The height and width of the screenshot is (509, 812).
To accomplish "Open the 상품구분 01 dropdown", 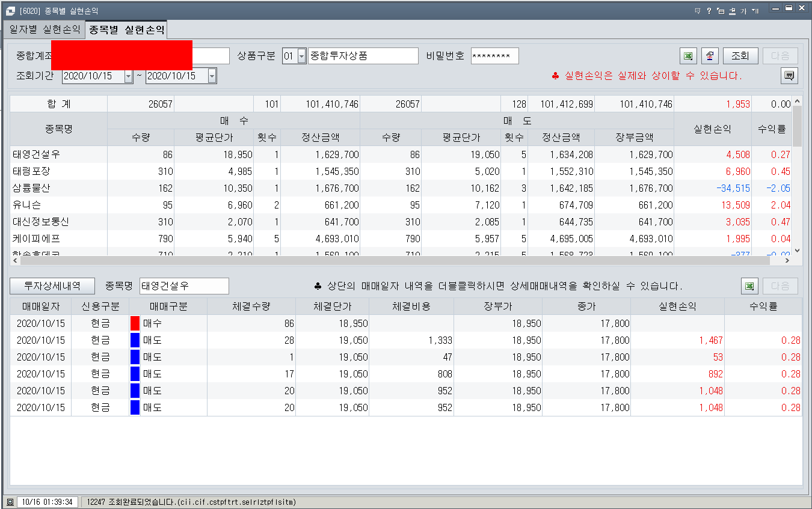I will pyautogui.click(x=301, y=56).
